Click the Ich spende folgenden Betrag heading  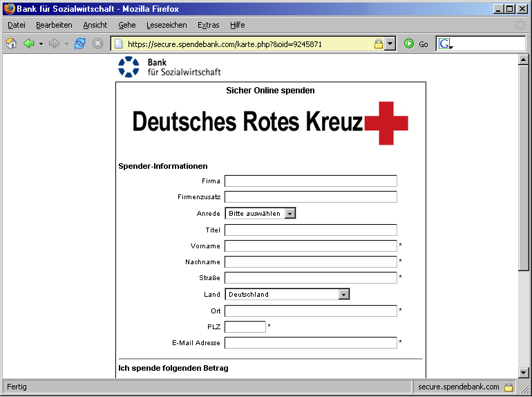coord(173,368)
